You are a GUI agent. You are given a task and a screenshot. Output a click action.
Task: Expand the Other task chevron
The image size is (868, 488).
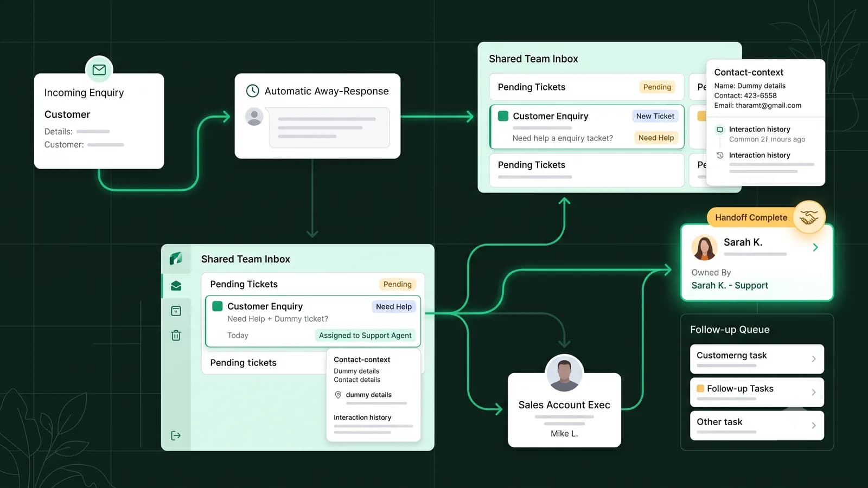814,426
